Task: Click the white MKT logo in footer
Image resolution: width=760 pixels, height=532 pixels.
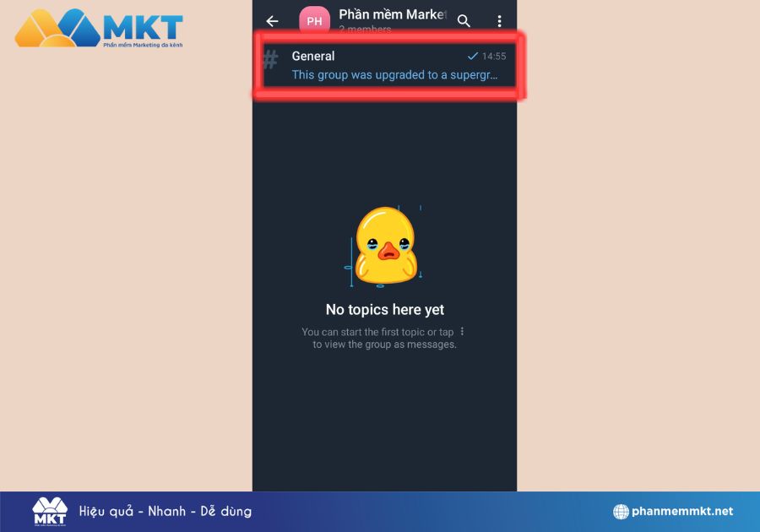Action: [x=50, y=512]
